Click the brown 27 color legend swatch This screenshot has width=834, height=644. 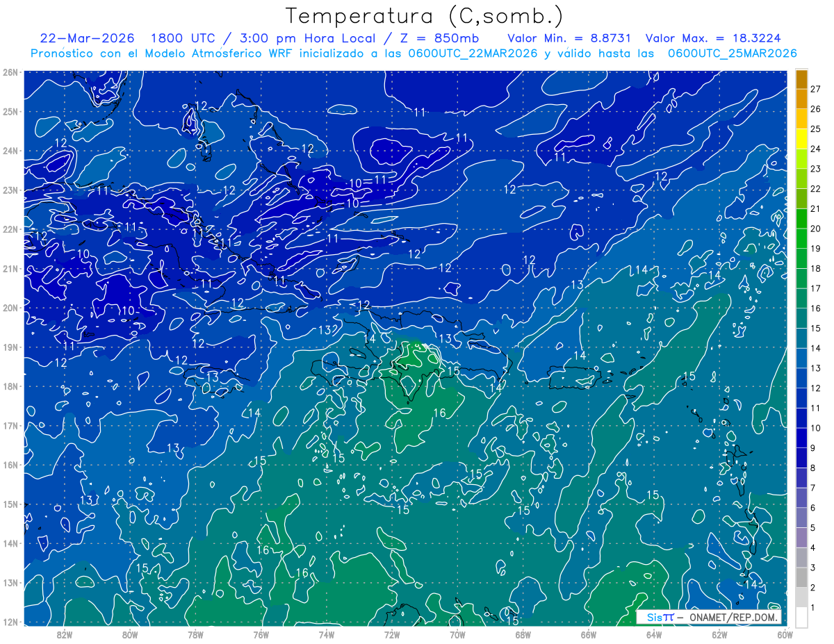click(x=801, y=79)
